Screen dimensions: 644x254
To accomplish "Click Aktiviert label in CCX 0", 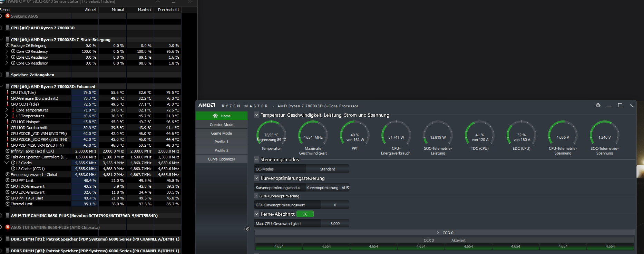I will 458,240.
